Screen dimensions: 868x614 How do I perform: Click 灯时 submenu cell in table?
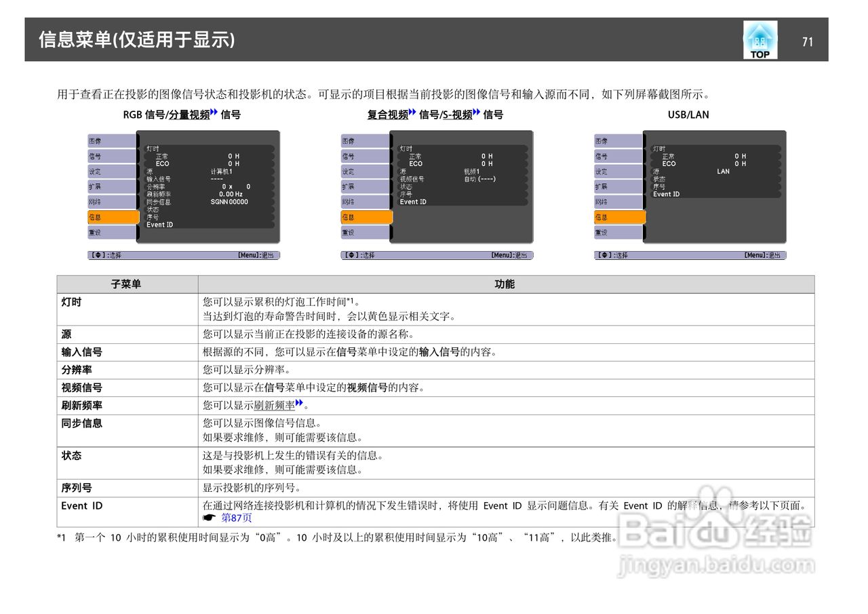click(127, 309)
